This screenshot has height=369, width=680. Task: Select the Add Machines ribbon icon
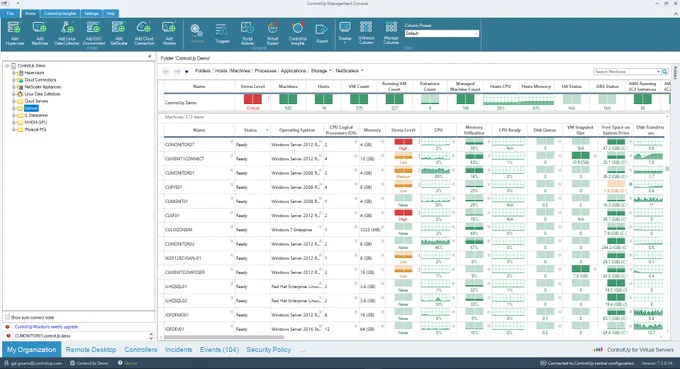[x=39, y=33]
